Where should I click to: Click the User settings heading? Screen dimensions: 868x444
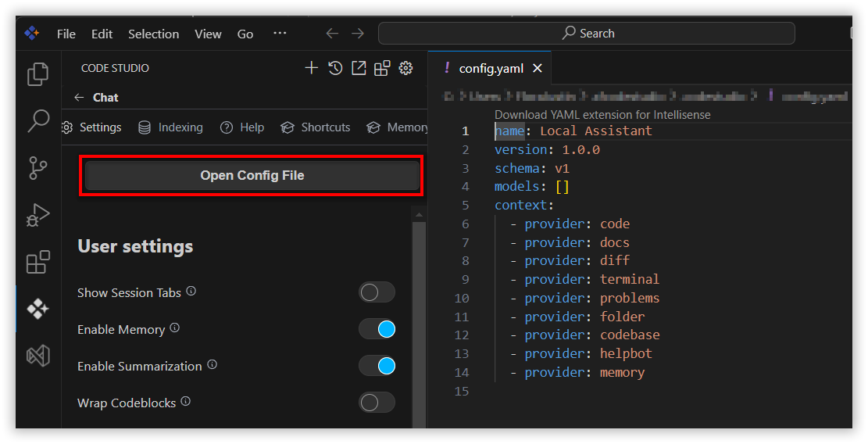[x=135, y=245]
